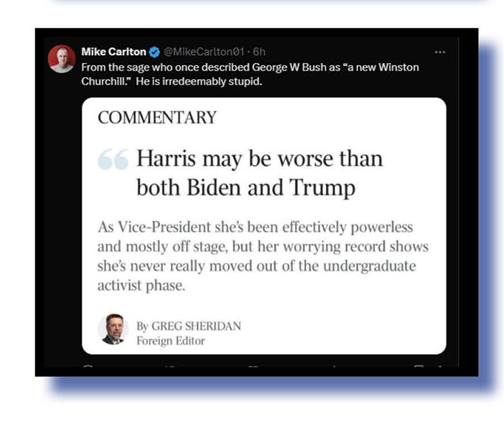
Task: Open the embedded article screenshot image
Action: tap(264, 226)
